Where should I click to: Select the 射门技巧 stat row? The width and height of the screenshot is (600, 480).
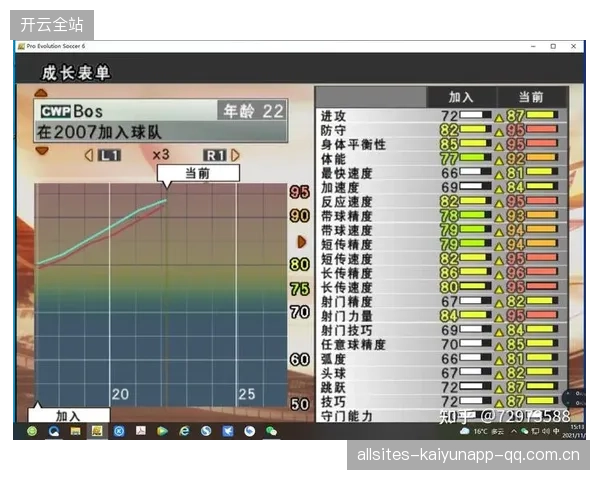point(441,330)
